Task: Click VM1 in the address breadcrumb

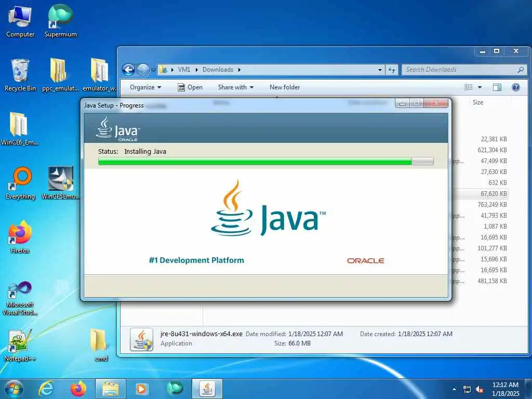Action: [184, 70]
